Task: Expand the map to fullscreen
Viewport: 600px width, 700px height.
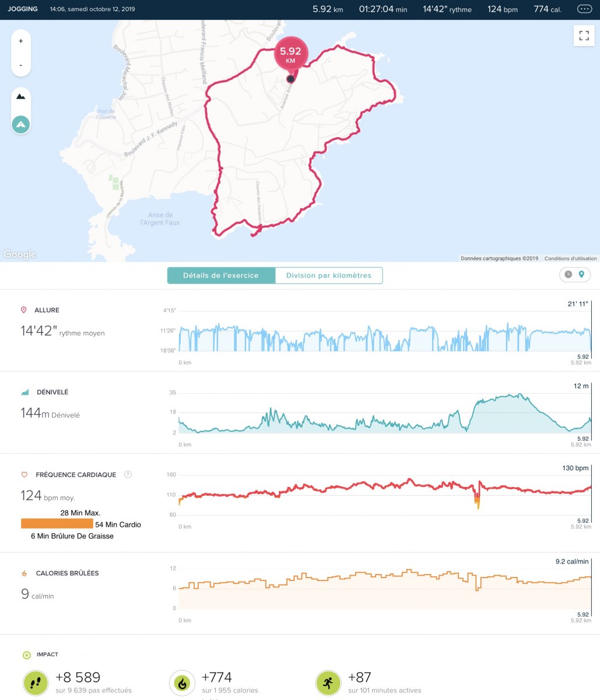Action: coord(584,36)
